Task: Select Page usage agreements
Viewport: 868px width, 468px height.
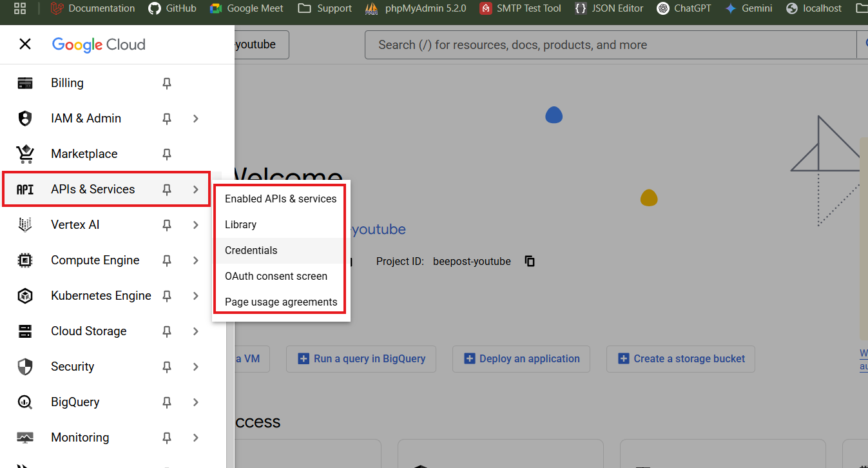Action: [281, 302]
